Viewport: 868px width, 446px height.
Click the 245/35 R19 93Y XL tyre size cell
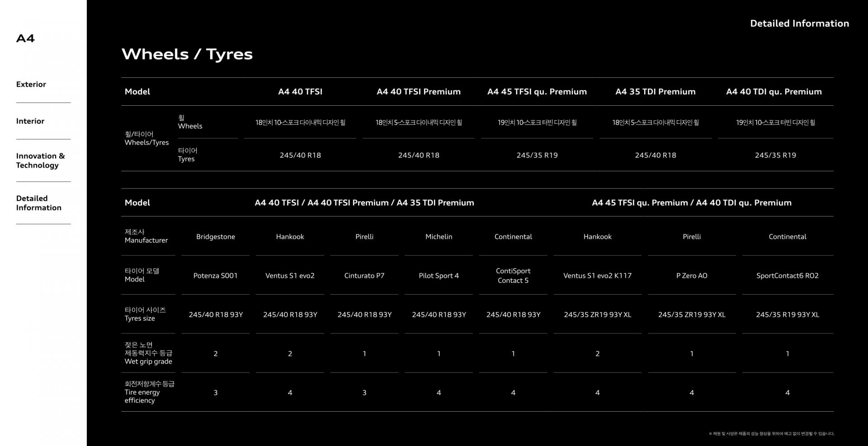[788, 315]
